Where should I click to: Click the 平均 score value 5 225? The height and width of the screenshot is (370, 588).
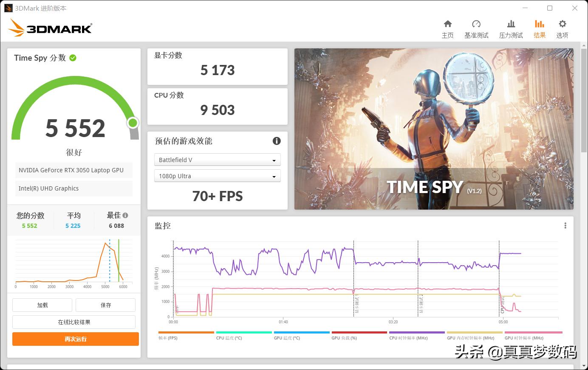(73, 226)
